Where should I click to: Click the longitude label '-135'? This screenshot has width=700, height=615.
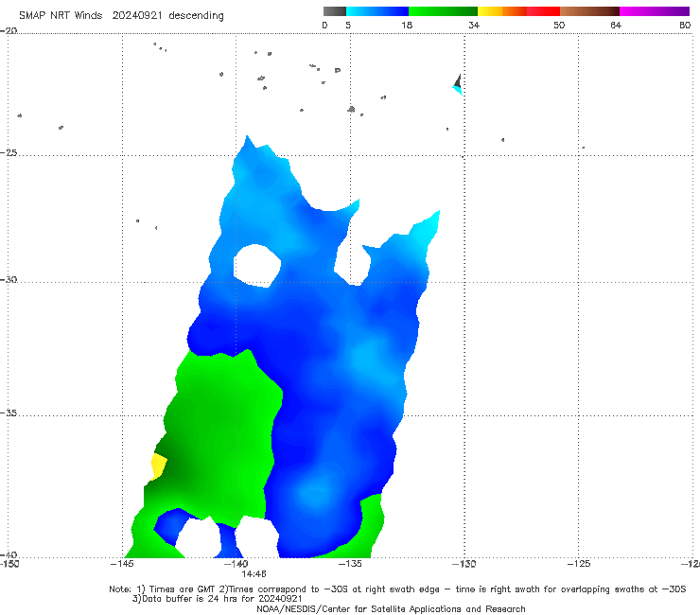tap(350, 564)
